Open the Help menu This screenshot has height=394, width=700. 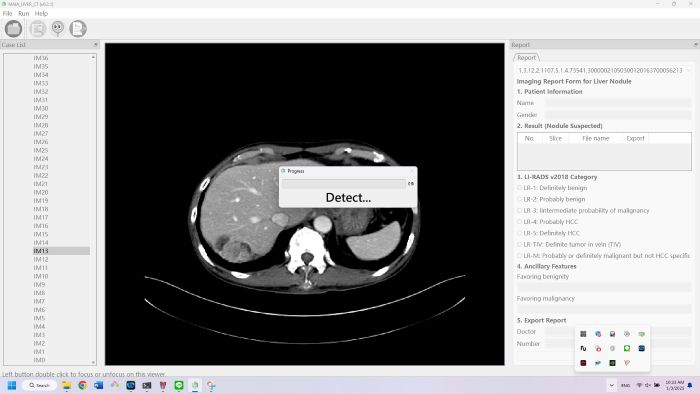[41, 13]
